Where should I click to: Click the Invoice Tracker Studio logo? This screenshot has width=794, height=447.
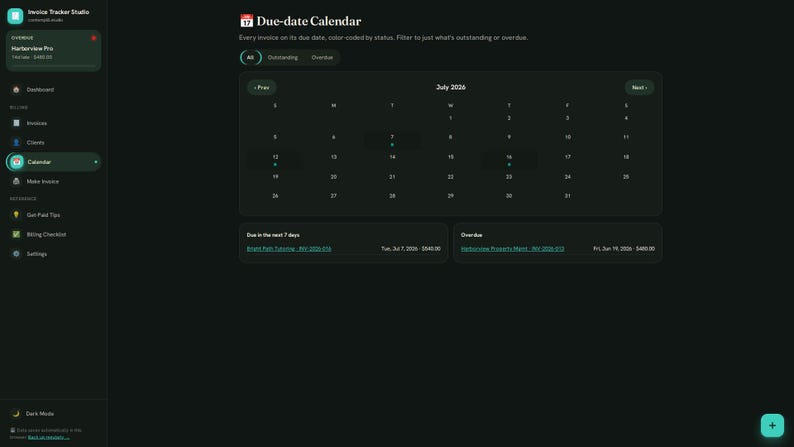[15, 16]
